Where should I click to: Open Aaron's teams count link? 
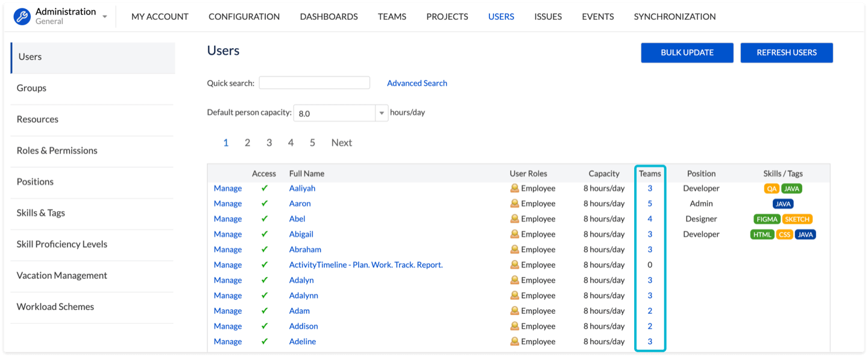[x=650, y=203]
